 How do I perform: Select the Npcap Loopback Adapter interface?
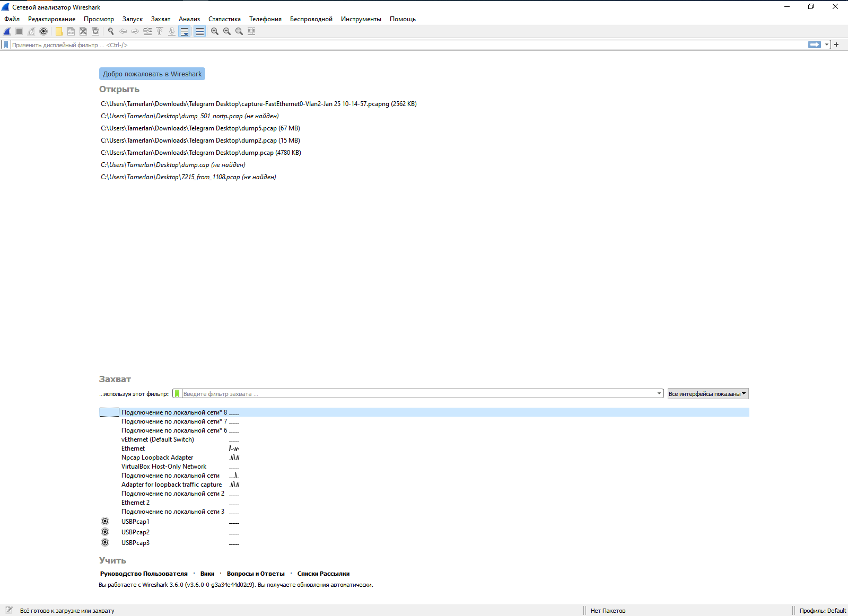tap(424, 457)
